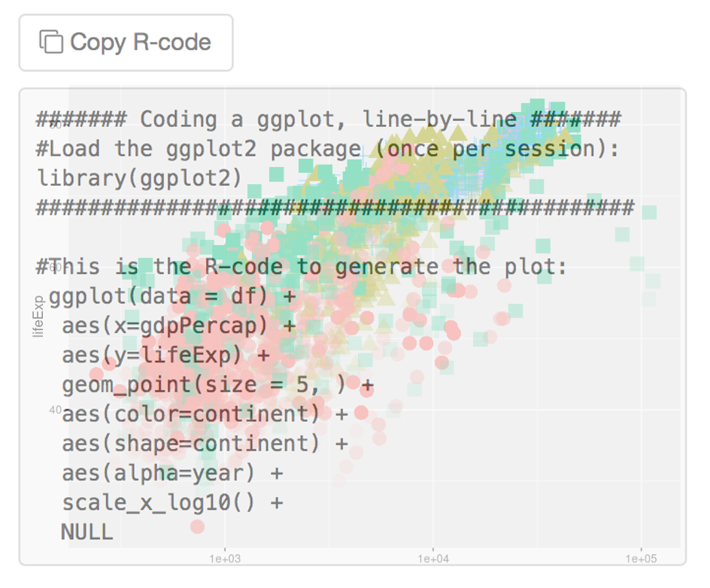Image resolution: width=710 pixels, height=588 pixels.
Task: Click the long row of hash separators
Action: 335,208
